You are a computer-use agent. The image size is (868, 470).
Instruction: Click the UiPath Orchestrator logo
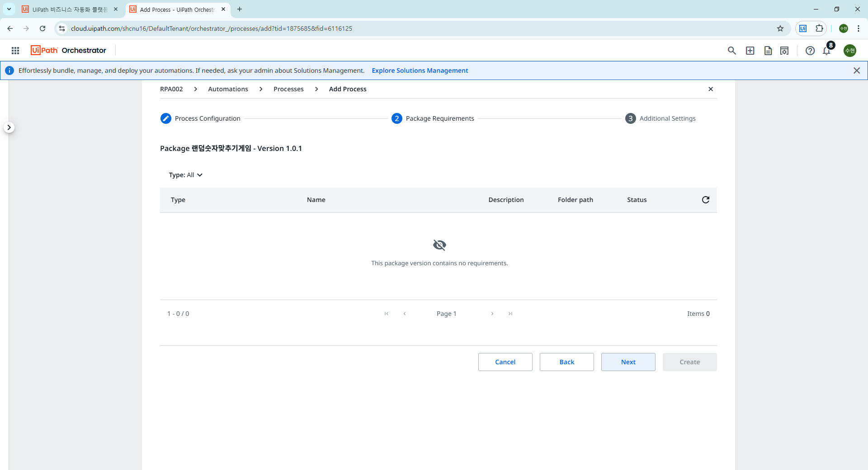pos(68,50)
